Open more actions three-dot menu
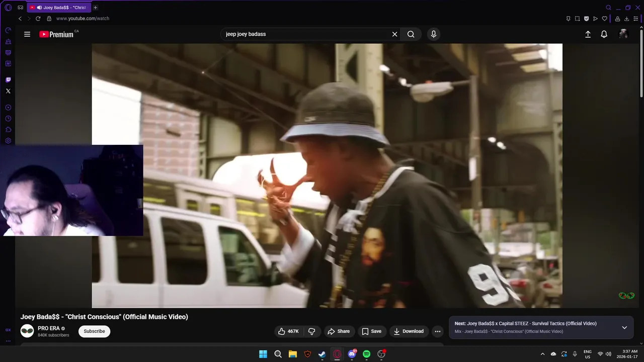 click(x=438, y=331)
